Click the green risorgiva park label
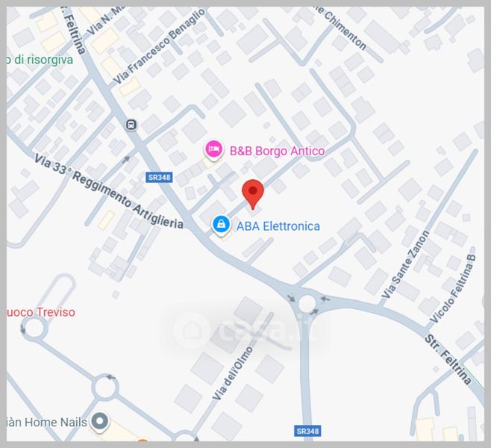Screen dimensions: 491x448 click(x=40, y=60)
